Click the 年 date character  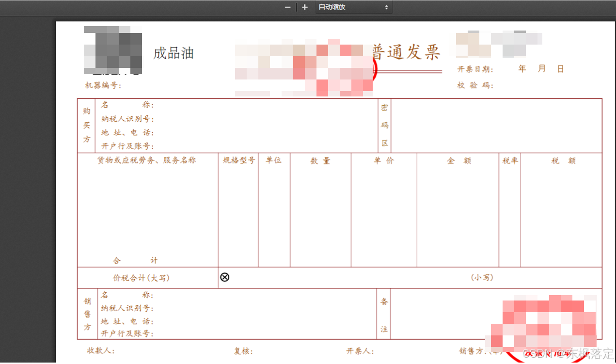tap(522, 69)
